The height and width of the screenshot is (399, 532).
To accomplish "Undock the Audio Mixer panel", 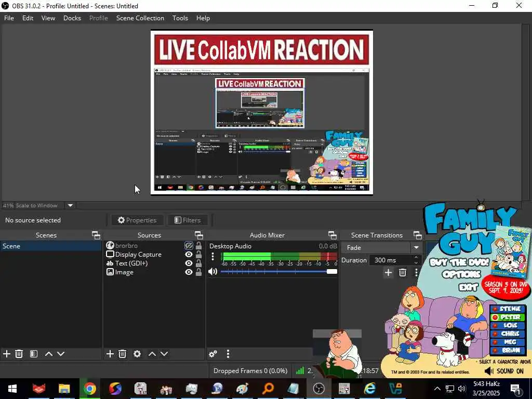I will [x=332, y=235].
